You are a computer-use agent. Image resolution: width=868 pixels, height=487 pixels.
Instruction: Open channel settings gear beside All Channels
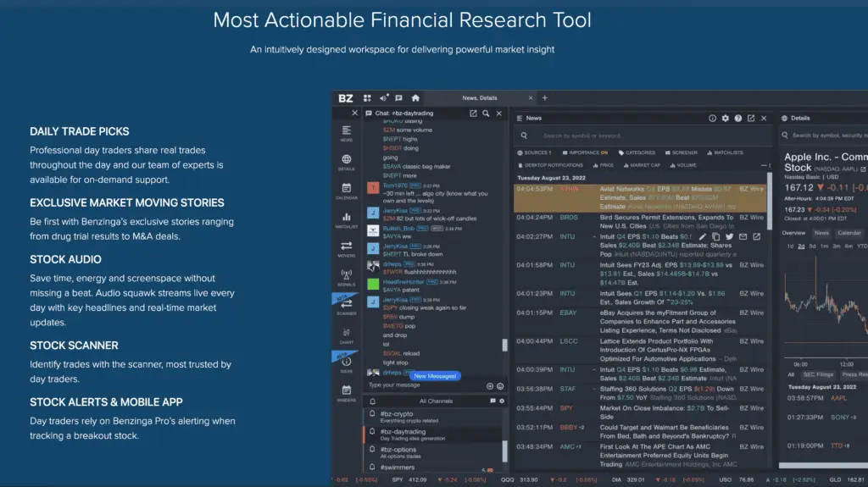tap(502, 401)
